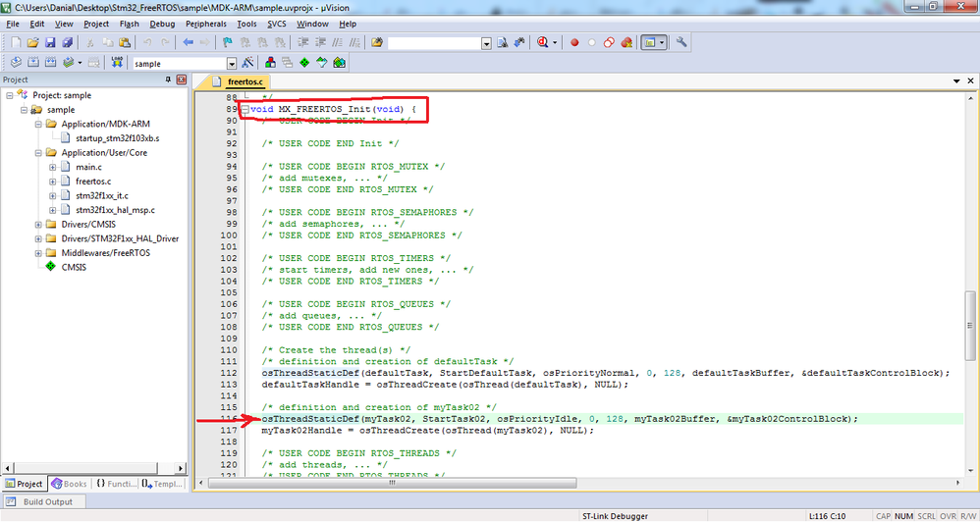Click the vertical editor scrollbar thumb
The height and width of the screenshot is (522, 980).
[x=969, y=326]
